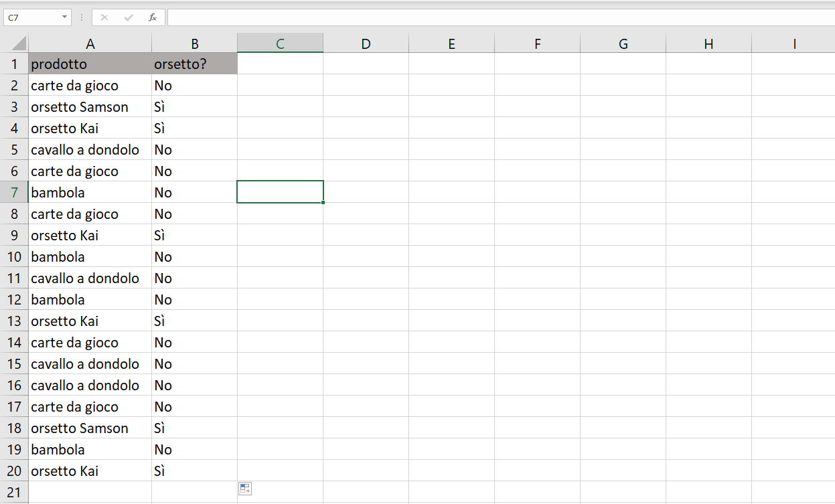Screen dimensions: 835x504
Task: Select row 18 header
Action: 14,428
